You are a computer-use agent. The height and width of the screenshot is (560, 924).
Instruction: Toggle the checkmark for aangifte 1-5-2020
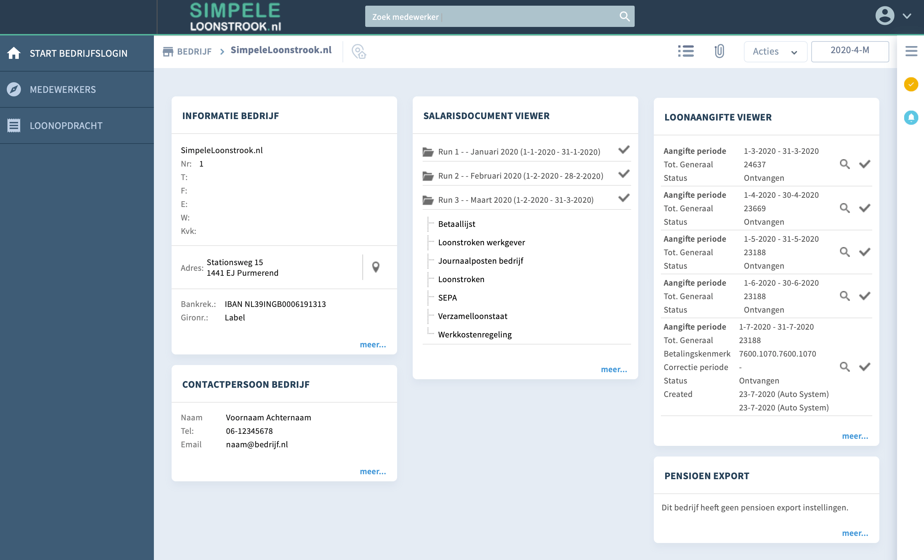864,252
